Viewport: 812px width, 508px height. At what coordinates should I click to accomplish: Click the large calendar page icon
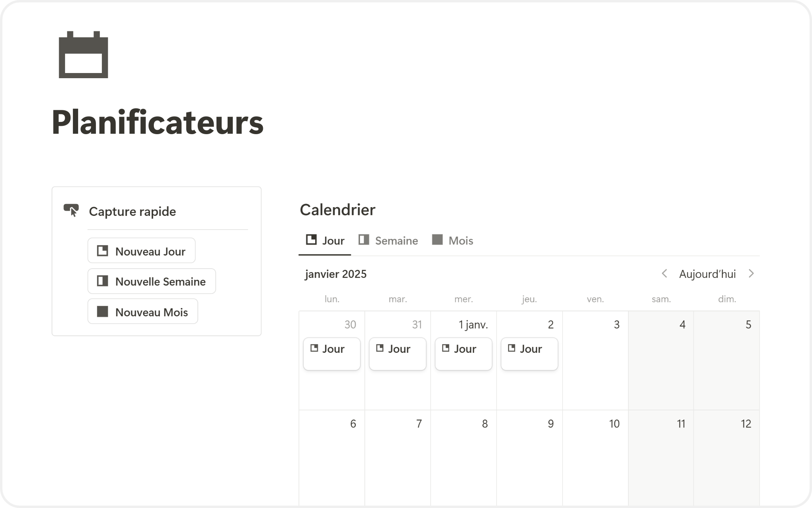click(x=83, y=55)
